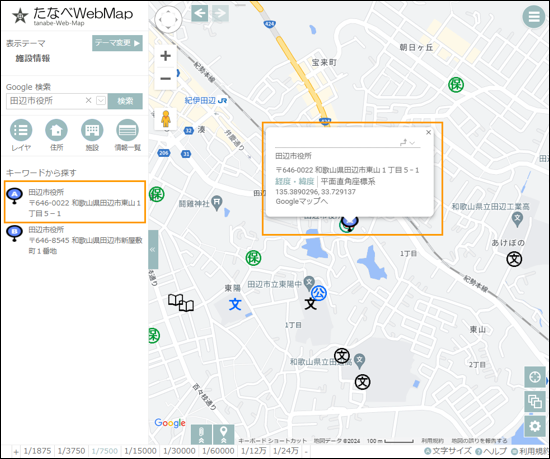Open 文字サイズ text size option

(448, 451)
